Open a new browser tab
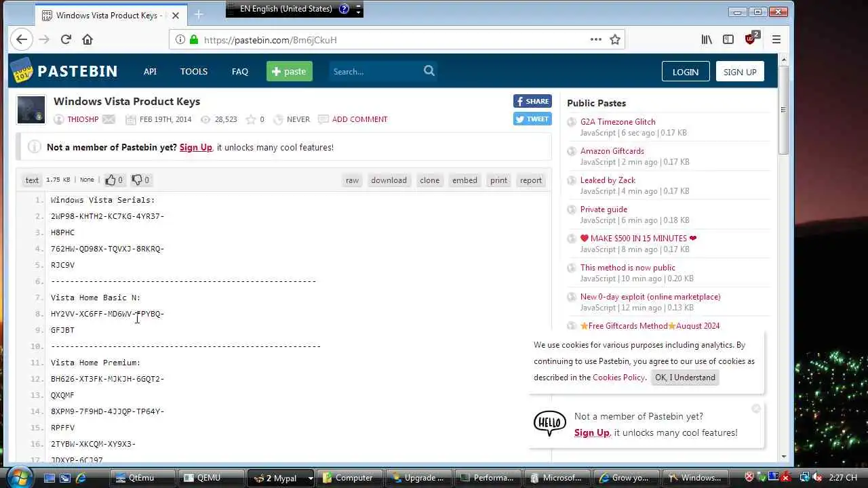Viewport: 868px width, 488px height. (x=198, y=14)
